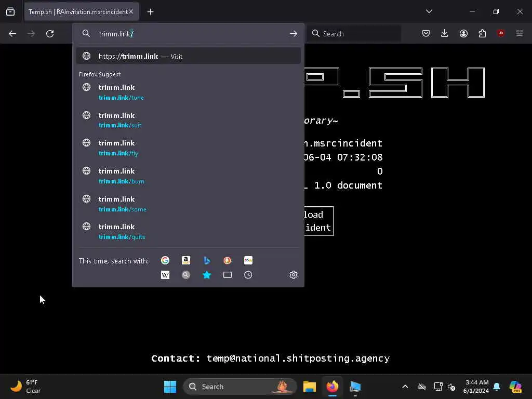Select the trimm.link/quite suggestion

point(188,231)
